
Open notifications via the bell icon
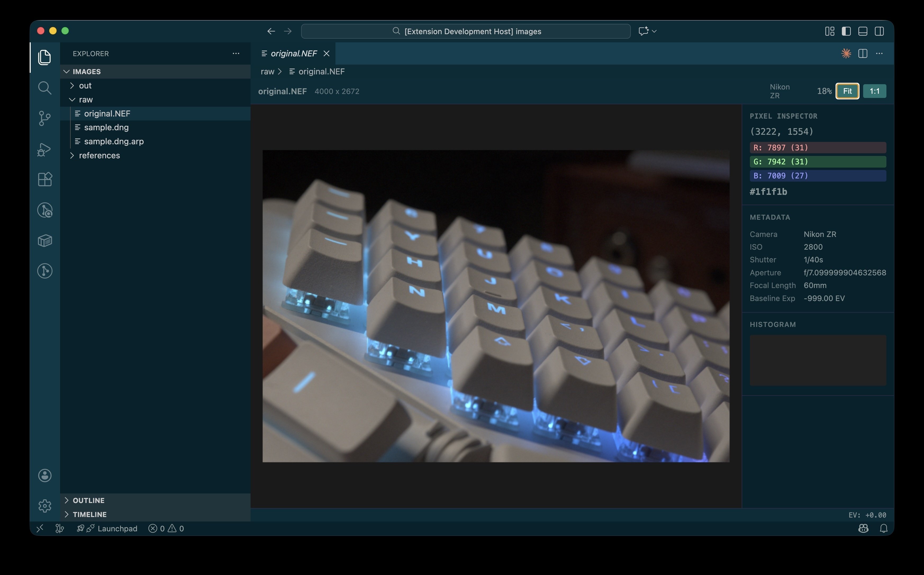click(x=884, y=528)
